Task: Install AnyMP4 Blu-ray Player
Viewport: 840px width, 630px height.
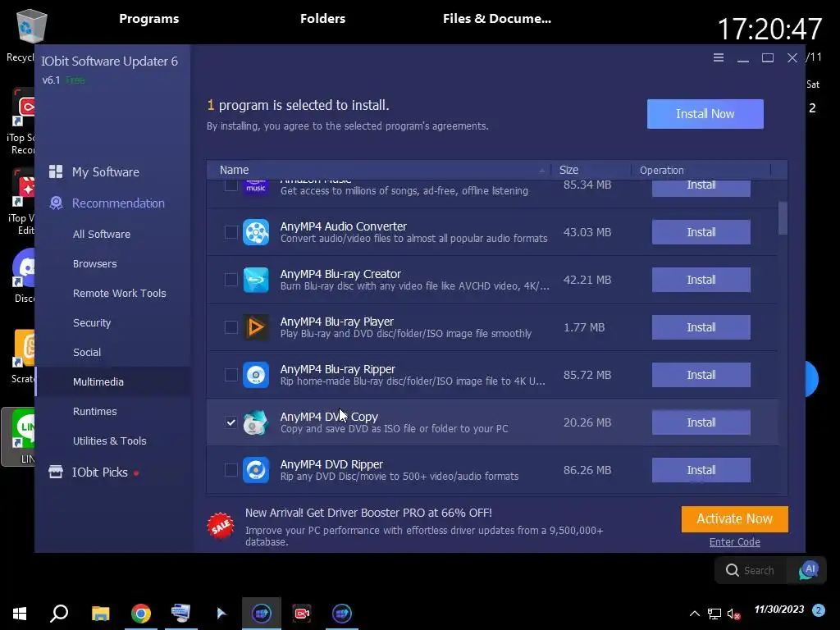Action: click(x=701, y=327)
